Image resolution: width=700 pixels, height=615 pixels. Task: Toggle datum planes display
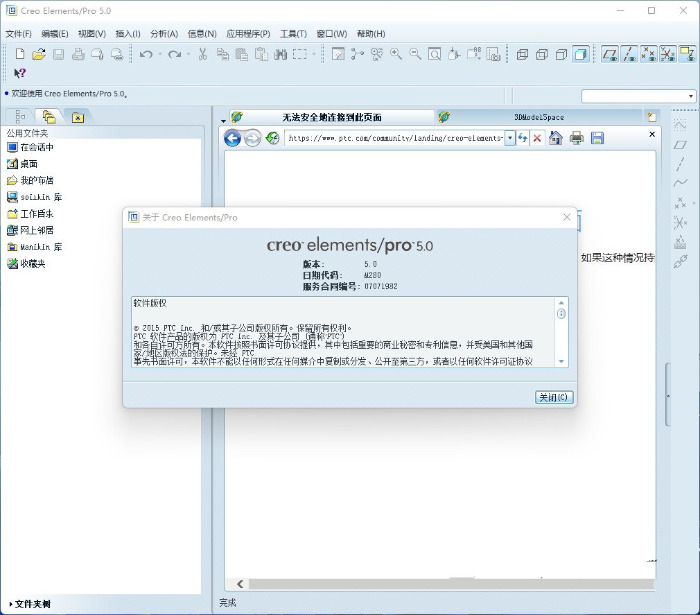(x=610, y=55)
